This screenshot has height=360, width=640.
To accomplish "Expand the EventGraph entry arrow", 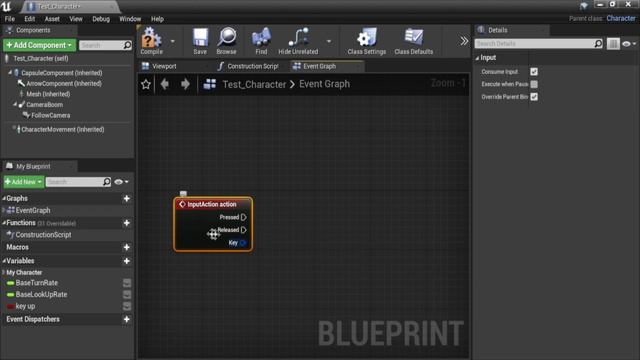I will [4, 210].
